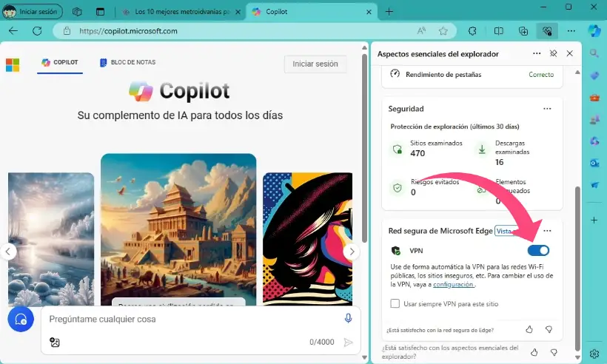Click the pop art woman thumbnail

point(308,238)
